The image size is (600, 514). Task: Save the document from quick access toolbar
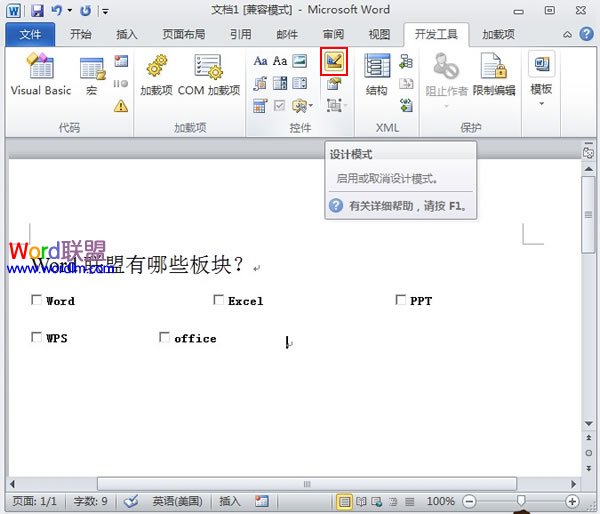tap(37, 11)
